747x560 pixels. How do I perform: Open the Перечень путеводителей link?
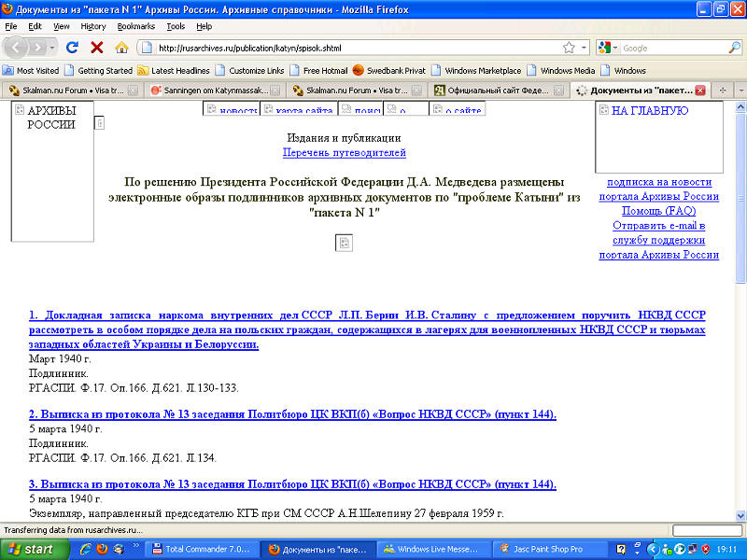[x=344, y=152]
